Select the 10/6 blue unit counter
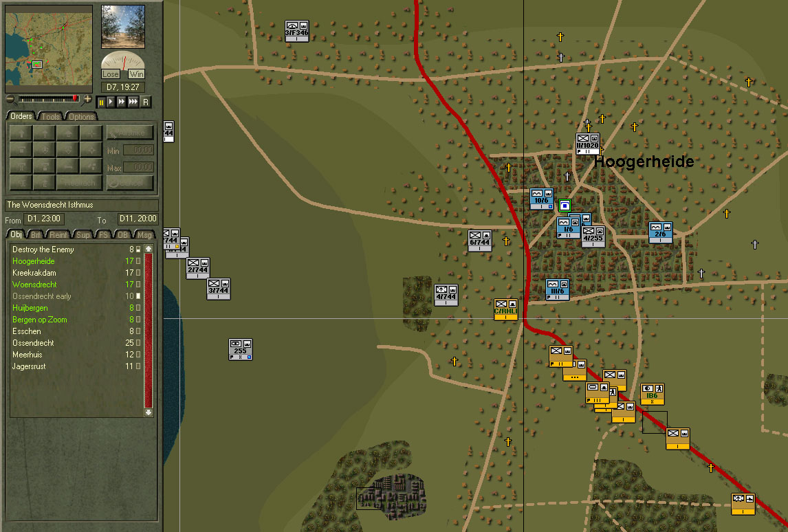This screenshot has width=788, height=532. 541,199
